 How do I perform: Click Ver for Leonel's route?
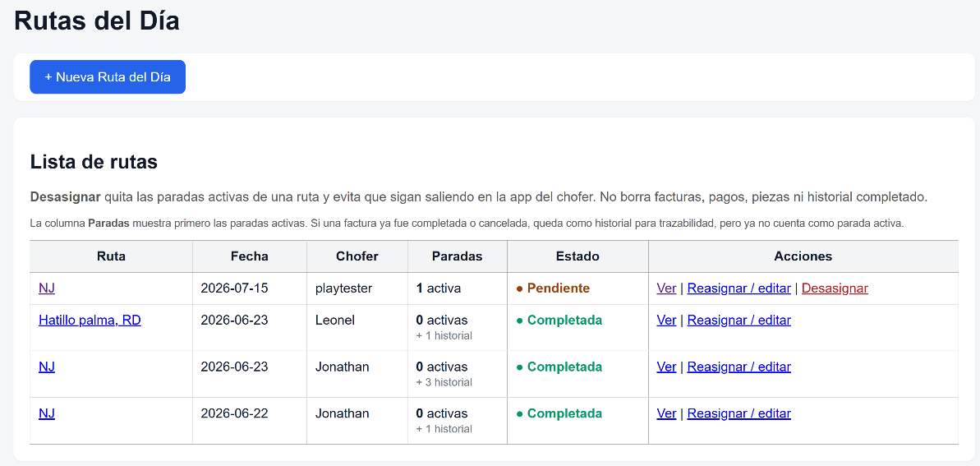[x=666, y=321]
